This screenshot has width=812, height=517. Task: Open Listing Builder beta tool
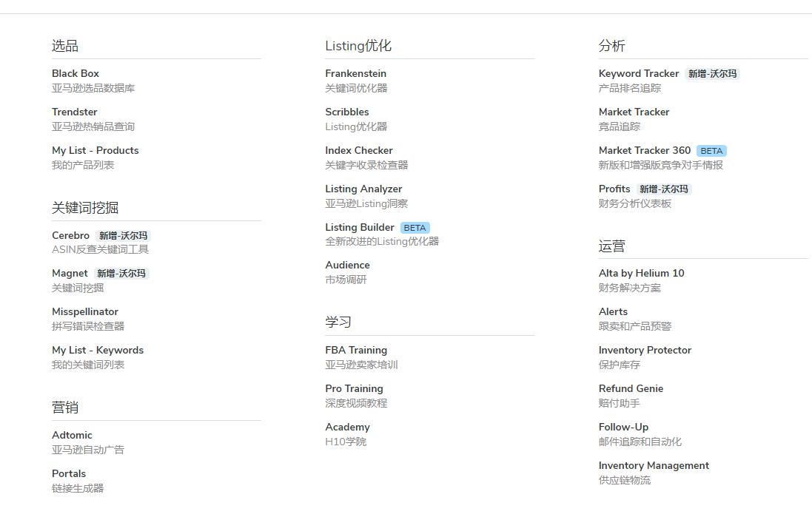[360, 228]
